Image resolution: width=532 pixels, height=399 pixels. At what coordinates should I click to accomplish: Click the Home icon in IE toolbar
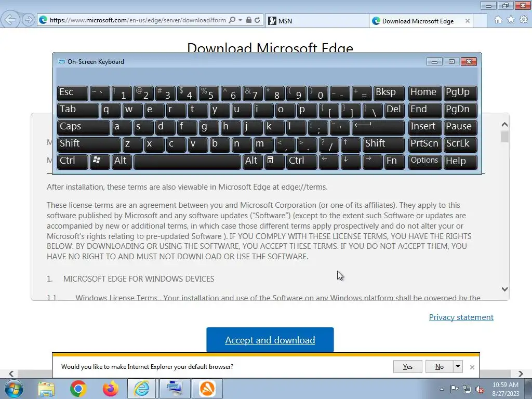pyautogui.click(x=498, y=20)
